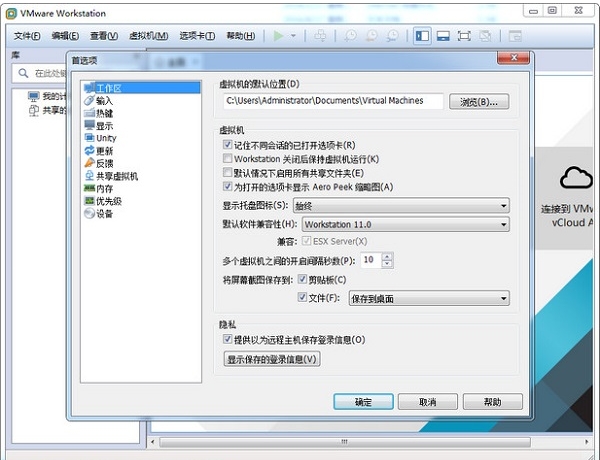Toggle 记住不同会话的已打开选项卡 checkbox
The height and width of the screenshot is (460, 600).
(x=228, y=145)
